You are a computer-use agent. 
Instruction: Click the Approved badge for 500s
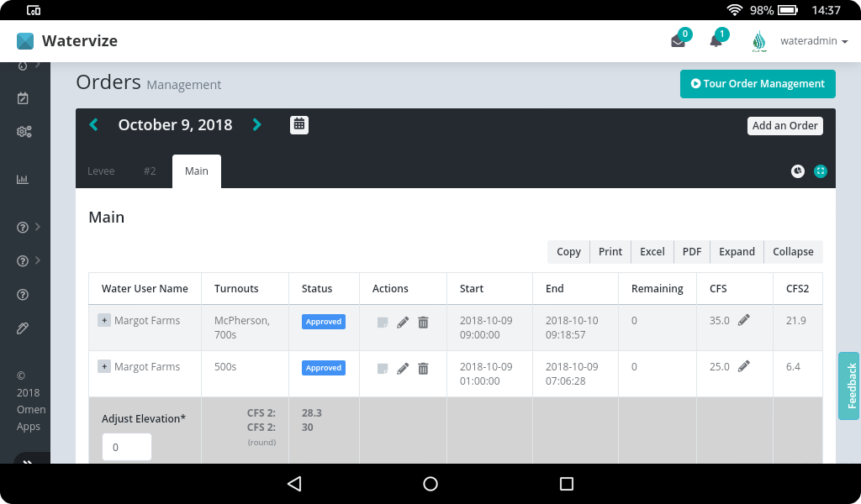(324, 368)
